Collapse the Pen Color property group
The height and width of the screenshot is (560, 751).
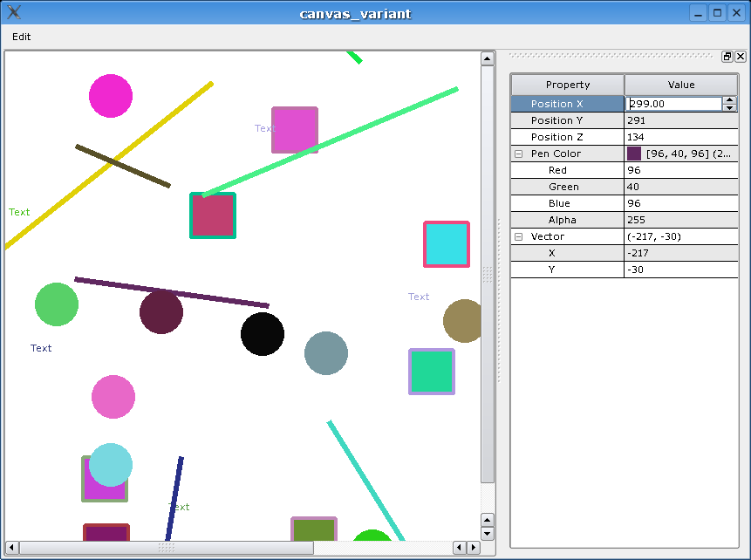[x=518, y=154]
